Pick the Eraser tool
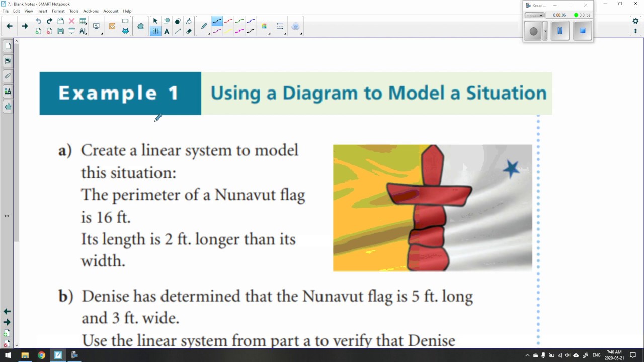This screenshot has width=644, height=362. [x=189, y=31]
